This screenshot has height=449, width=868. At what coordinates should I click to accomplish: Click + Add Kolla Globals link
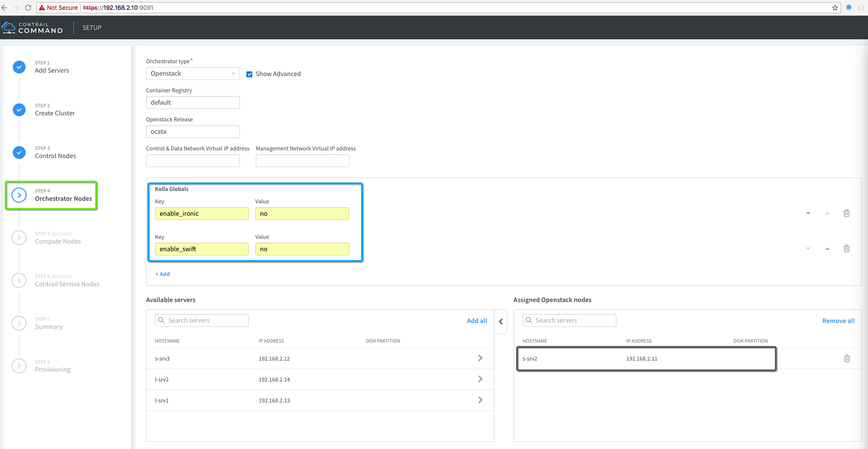[x=162, y=274]
